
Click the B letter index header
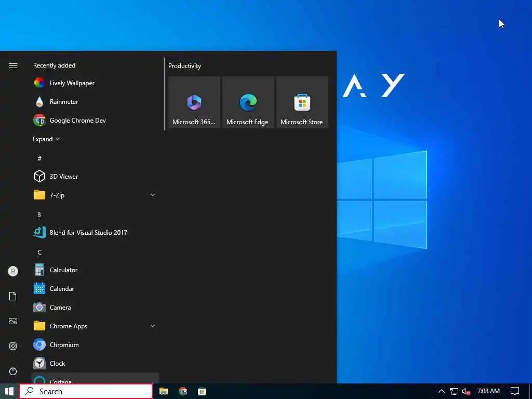click(39, 215)
